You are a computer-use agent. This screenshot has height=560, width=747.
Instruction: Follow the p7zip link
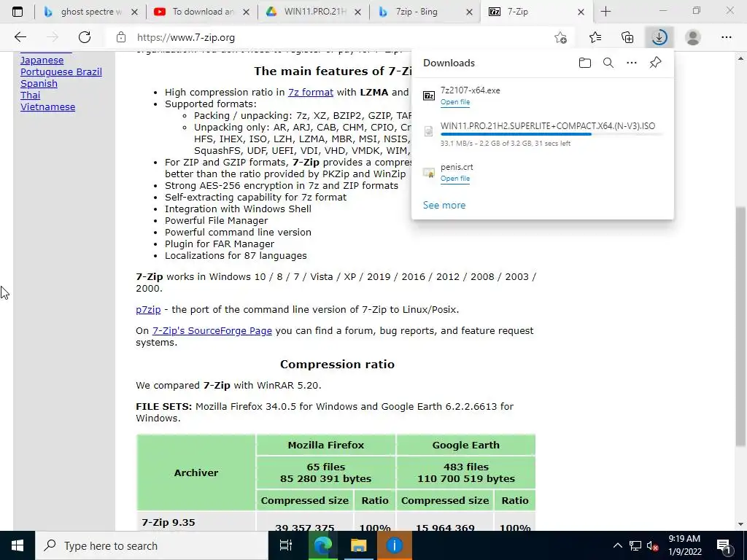click(x=148, y=309)
